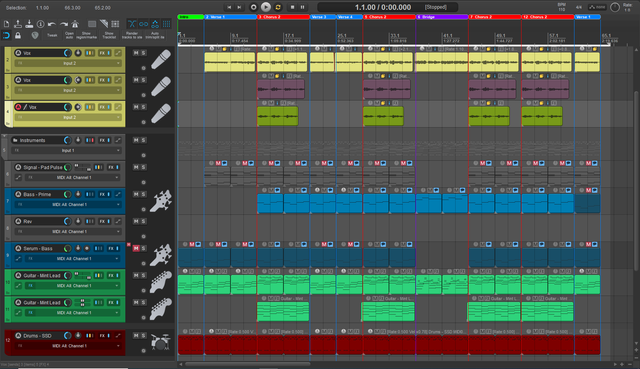
Task: Click the 4/4 time signature field
Action: pyautogui.click(x=579, y=7)
